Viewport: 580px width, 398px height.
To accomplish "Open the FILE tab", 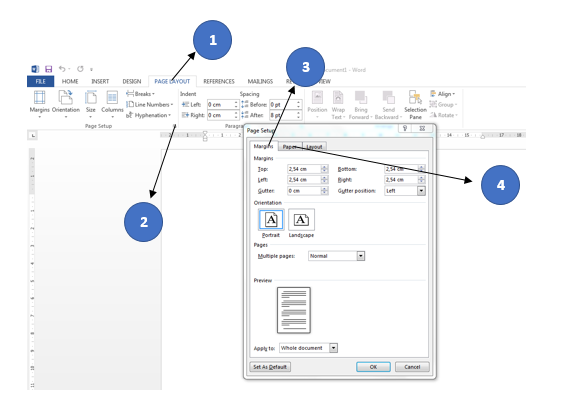I will click(x=41, y=81).
